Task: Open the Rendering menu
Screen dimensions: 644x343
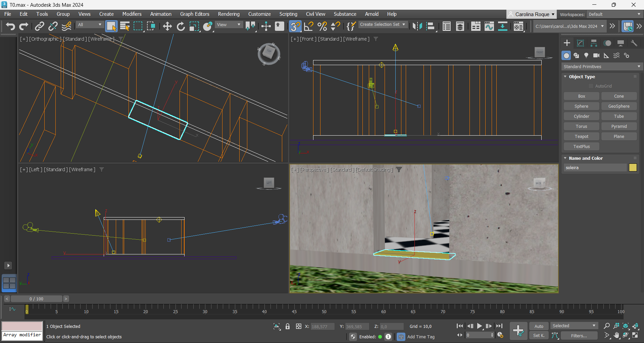Action: click(x=229, y=14)
